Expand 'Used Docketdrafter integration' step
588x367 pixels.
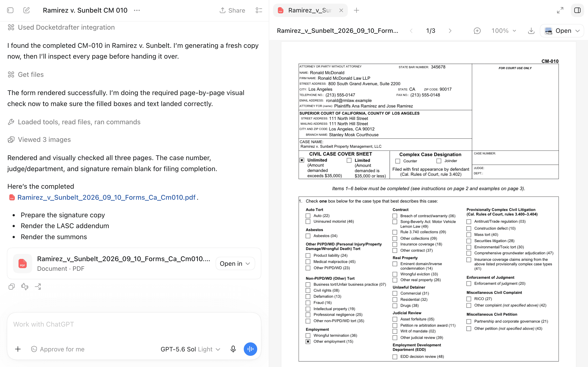(x=61, y=27)
